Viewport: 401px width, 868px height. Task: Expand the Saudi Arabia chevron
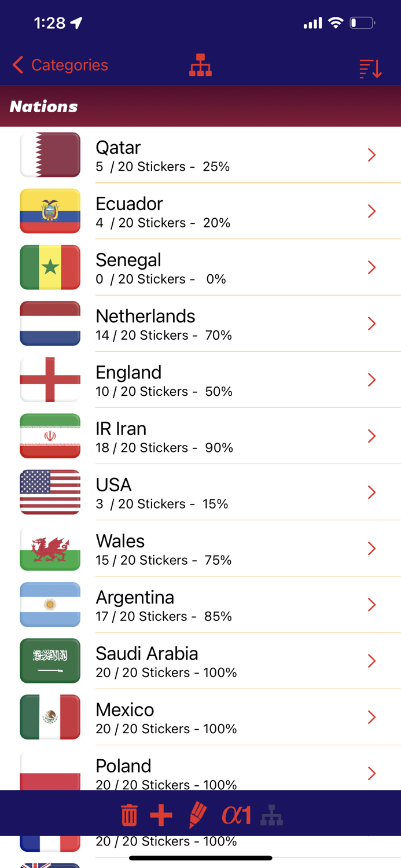tap(371, 661)
